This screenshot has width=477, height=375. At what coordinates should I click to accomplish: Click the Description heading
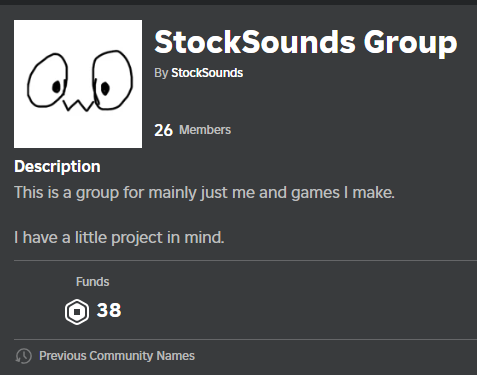pos(57,166)
